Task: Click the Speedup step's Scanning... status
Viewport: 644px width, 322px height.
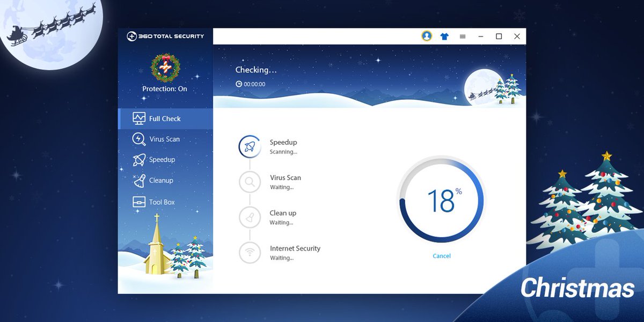Action: click(x=283, y=152)
